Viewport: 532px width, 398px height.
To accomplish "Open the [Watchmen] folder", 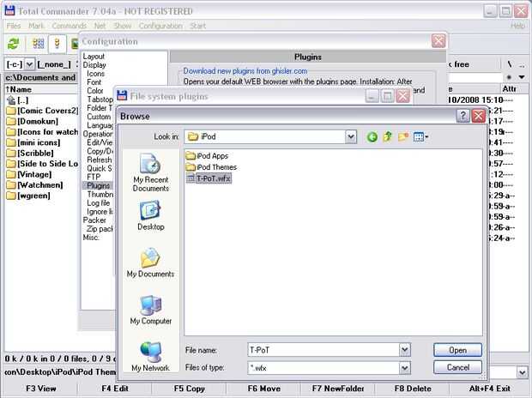I will pos(35,185).
